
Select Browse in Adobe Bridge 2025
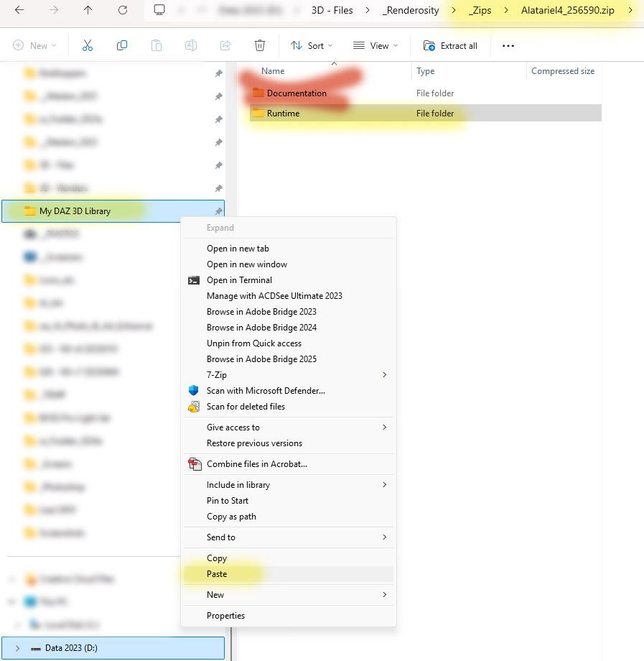pos(288,359)
